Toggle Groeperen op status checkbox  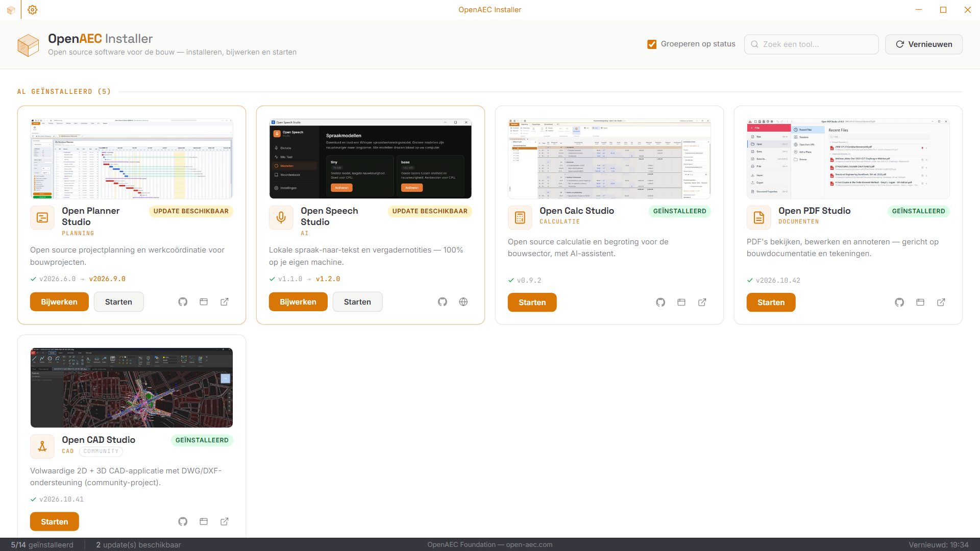[x=652, y=44]
